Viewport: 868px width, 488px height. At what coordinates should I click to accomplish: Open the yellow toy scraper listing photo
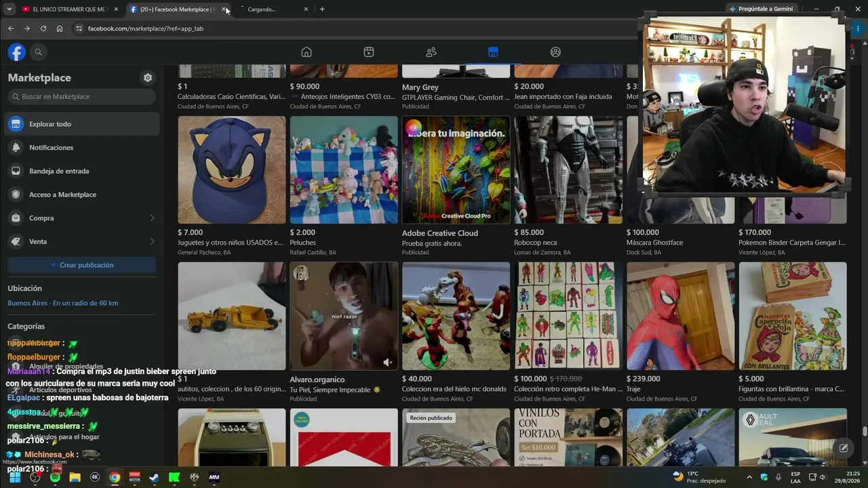coord(232,316)
